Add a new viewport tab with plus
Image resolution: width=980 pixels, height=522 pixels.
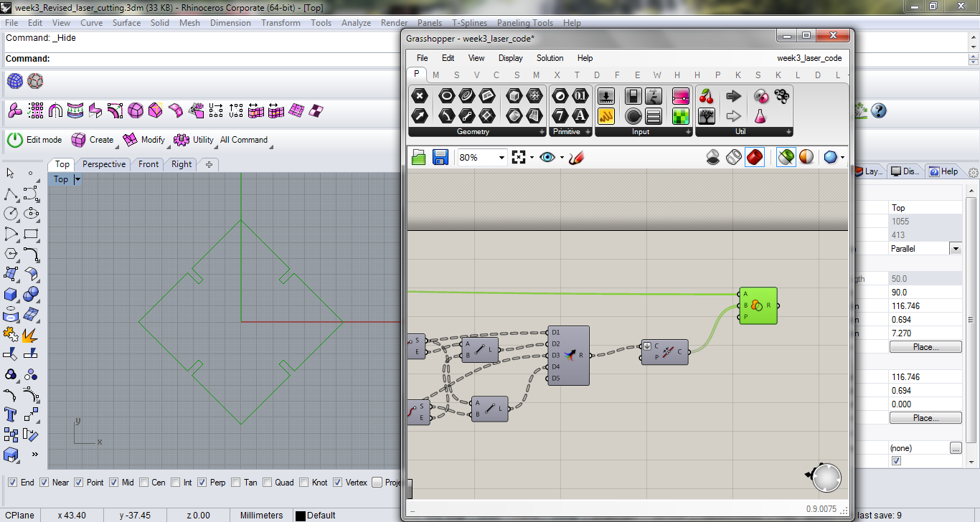pyautogui.click(x=209, y=164)
